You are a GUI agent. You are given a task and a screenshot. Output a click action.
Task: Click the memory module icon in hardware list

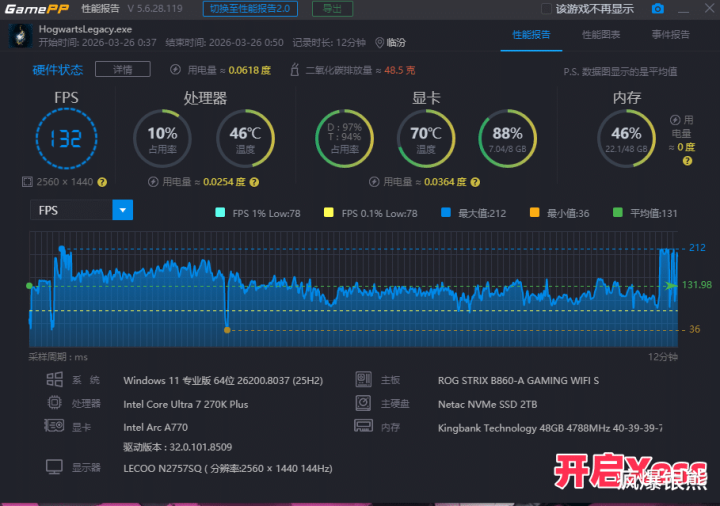tap(363, 426)
